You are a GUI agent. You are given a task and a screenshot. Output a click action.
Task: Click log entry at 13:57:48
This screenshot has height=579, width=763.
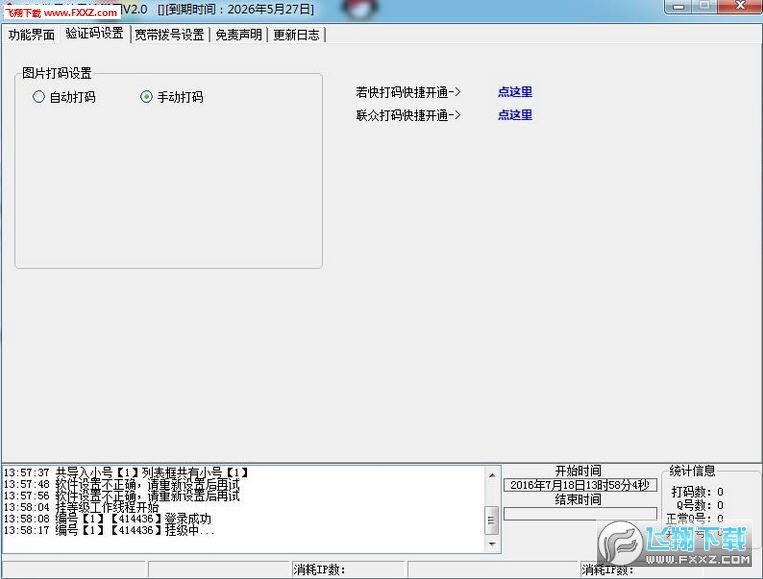122,484
